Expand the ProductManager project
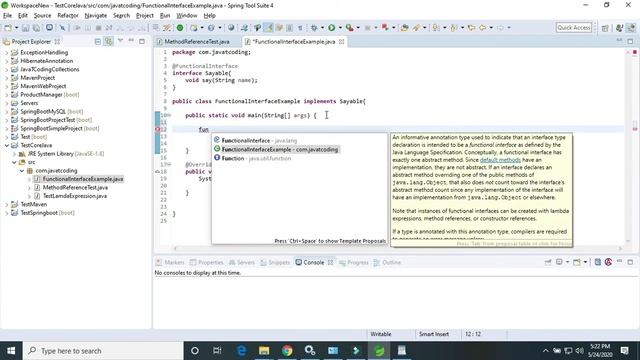640x360 pixels. [7, 95]
